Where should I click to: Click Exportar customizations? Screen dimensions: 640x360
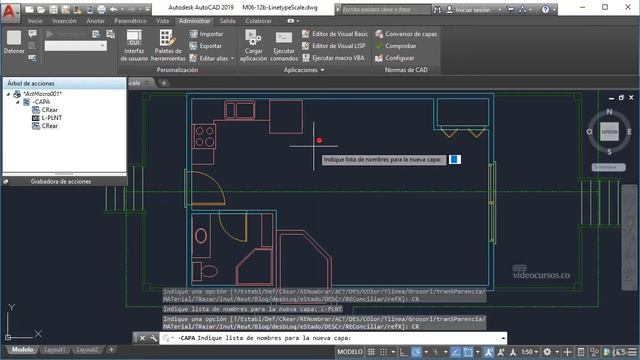tap(206, 46)
